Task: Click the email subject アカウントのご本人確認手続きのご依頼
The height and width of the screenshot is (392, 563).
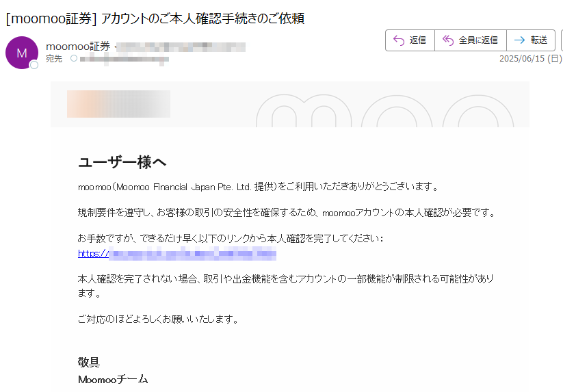Action: click(x=202, y=18)
